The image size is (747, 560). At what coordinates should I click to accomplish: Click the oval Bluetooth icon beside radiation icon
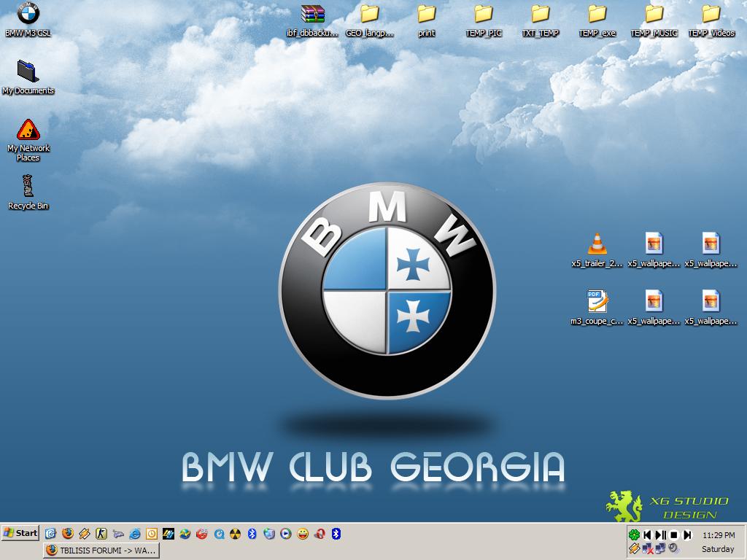[252, 534]
